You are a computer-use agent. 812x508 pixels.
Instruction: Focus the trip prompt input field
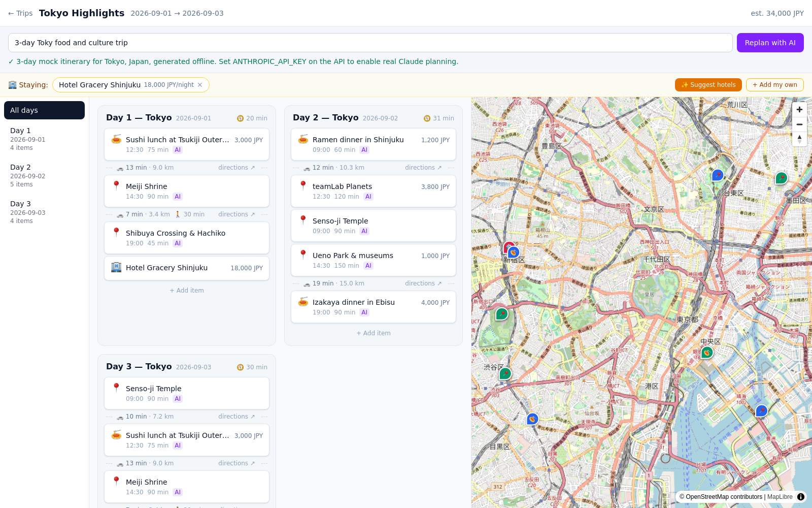(370, 43)
